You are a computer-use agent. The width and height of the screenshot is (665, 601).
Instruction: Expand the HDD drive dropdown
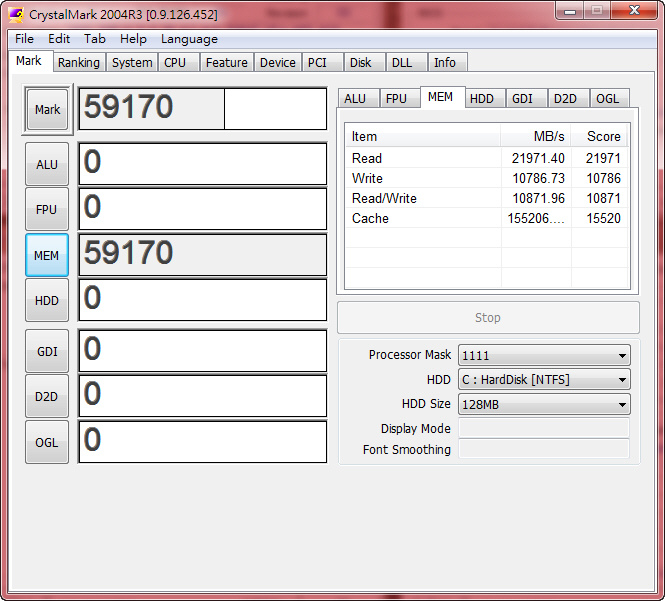[x=544, y=380]
